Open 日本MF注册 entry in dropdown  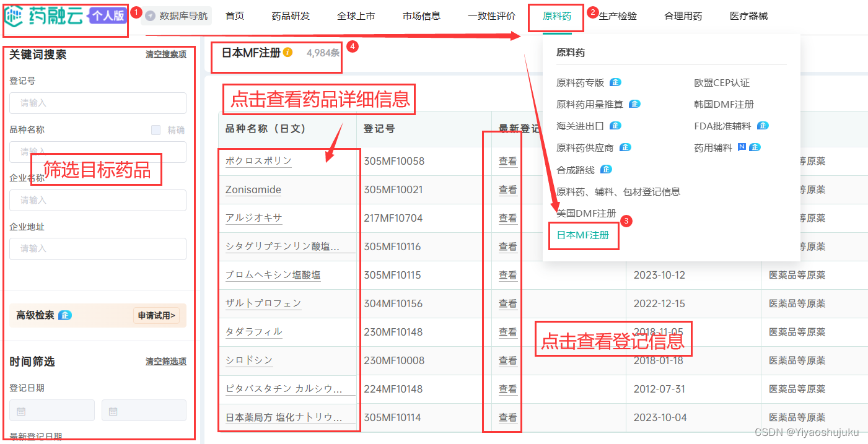(x=583, y=235)
